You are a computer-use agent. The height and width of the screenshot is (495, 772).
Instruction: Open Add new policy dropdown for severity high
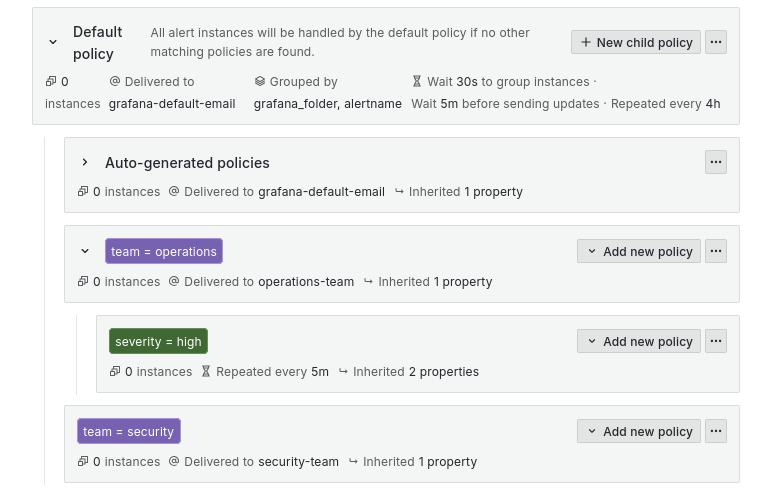click(x=639, y=341)
